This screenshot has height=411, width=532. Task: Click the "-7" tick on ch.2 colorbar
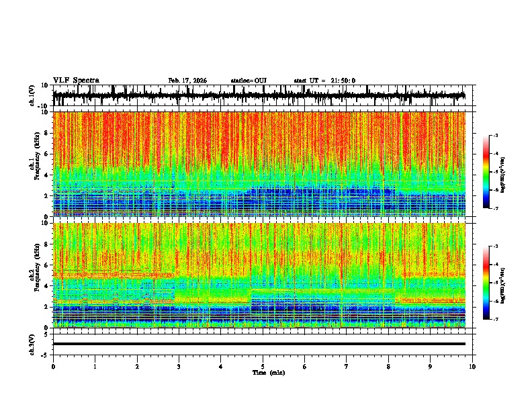click(x=495, y=319)
